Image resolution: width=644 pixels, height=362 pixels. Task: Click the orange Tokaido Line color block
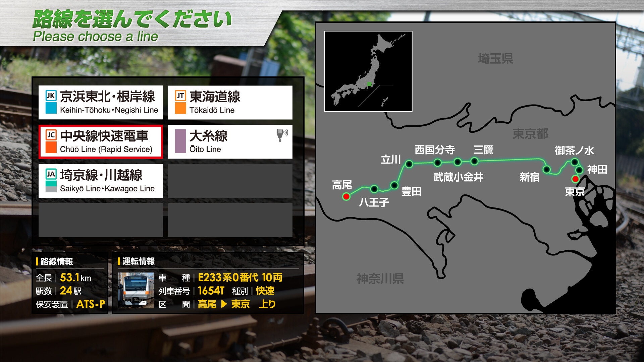[180, 108]
